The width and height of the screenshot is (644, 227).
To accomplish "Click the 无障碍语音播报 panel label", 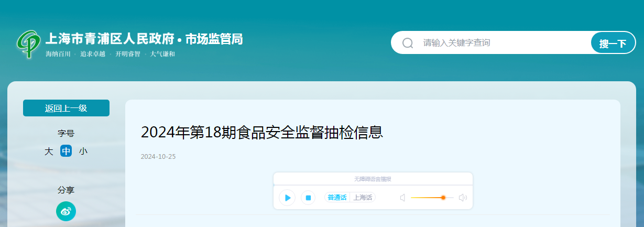I will click(373, 179).
